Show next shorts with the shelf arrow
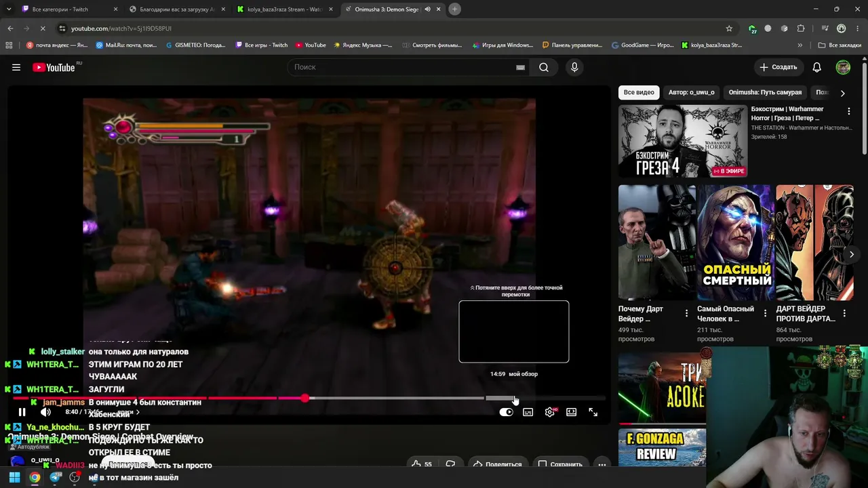The height and width of the screenshot is (488, 868). point(852,254)
